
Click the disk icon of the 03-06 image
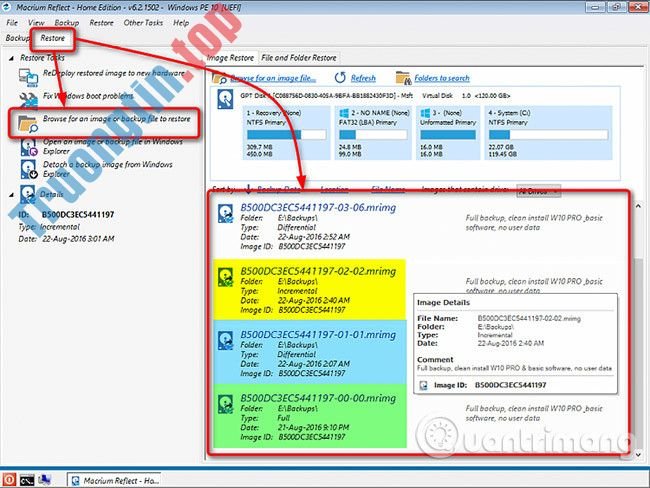(226, 214)
